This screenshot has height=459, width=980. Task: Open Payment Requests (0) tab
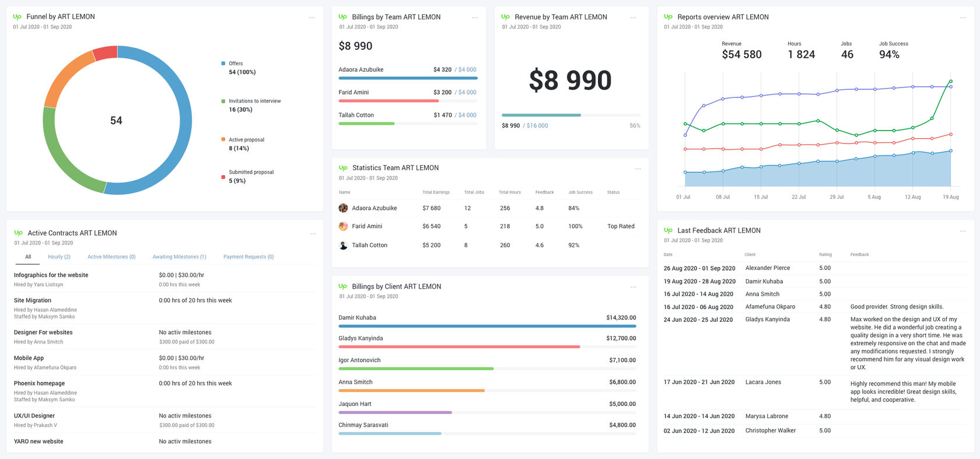tap(249, 257)
